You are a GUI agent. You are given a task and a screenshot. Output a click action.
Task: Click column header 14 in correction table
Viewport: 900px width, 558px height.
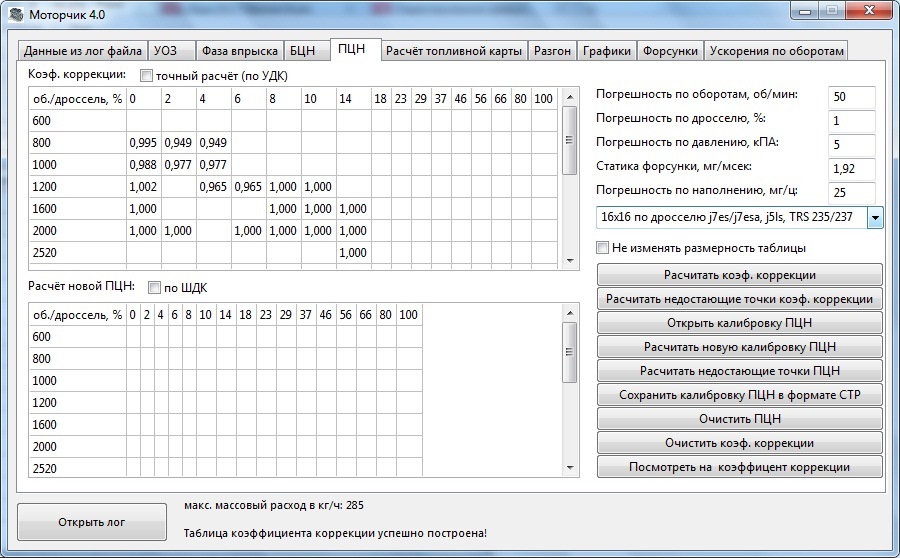(354, 99)
